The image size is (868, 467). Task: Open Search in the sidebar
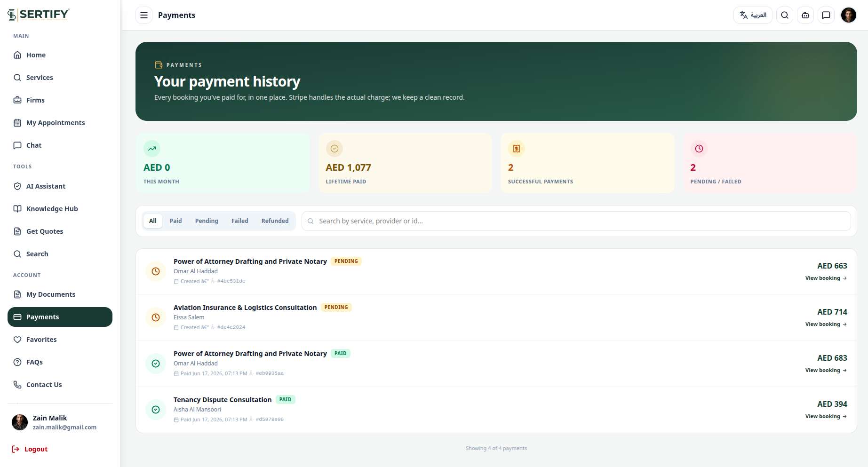[x=60, y=254]
